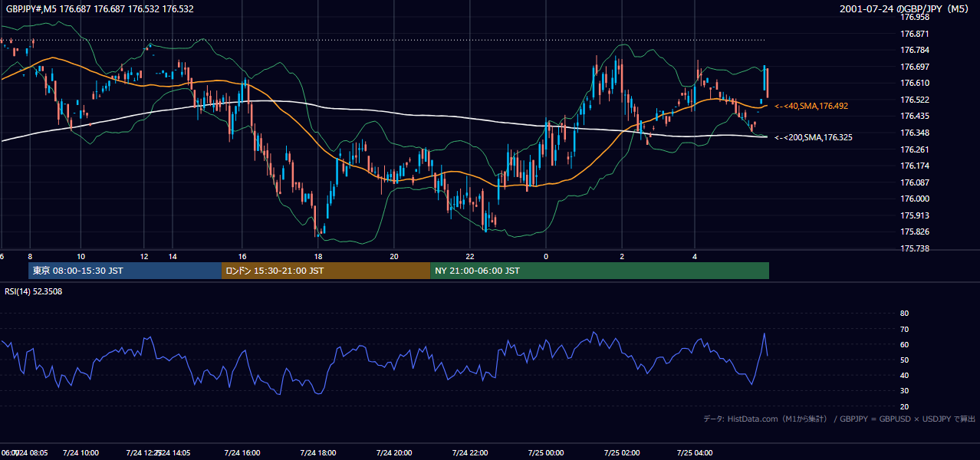Click RSI scale value 20
Viewport: 980px width, 460px height.
pos(904,406)
